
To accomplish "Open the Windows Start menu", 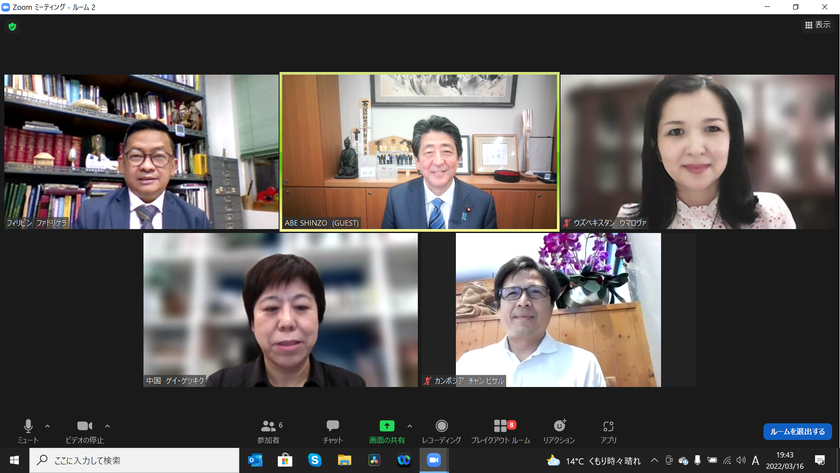I will [x=14, y=460].
